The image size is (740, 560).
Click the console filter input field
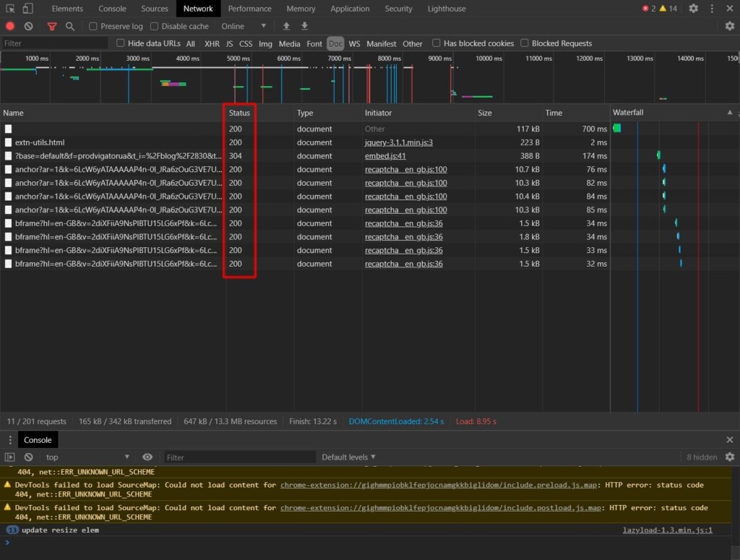[x=240, y=457]
